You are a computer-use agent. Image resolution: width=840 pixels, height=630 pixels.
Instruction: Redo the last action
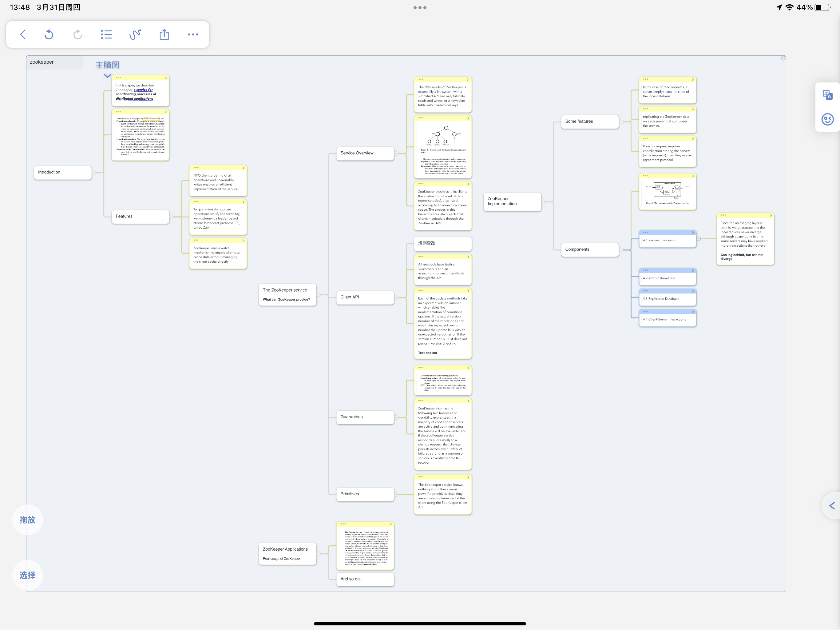(x=77, y=34)
